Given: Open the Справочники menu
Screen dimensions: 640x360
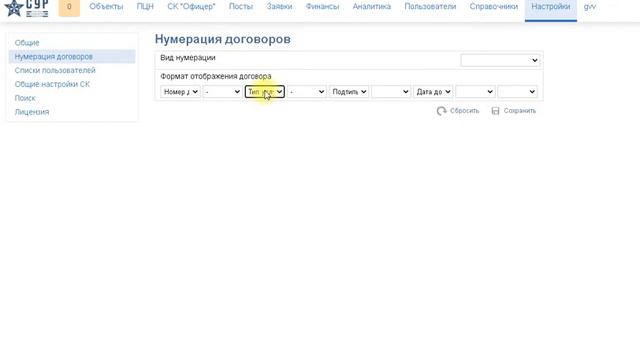Looking at the screenshot, I should click(x=493, y=7).
